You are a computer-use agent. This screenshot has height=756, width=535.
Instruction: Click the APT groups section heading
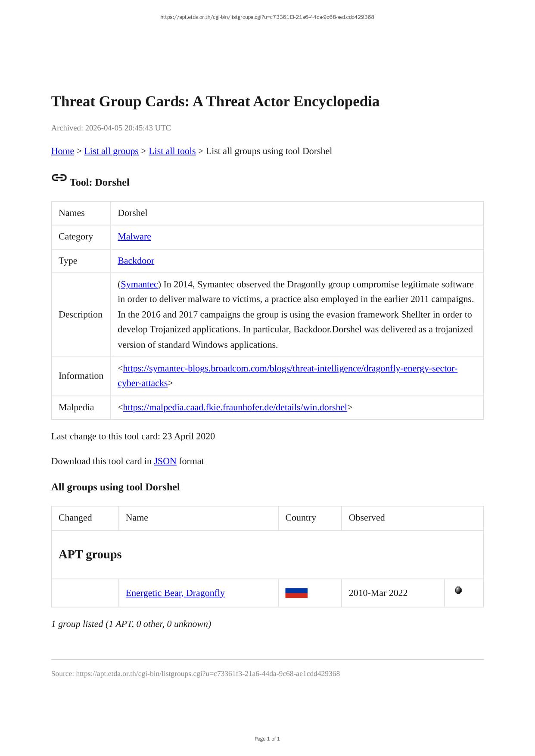click(90, 555)
